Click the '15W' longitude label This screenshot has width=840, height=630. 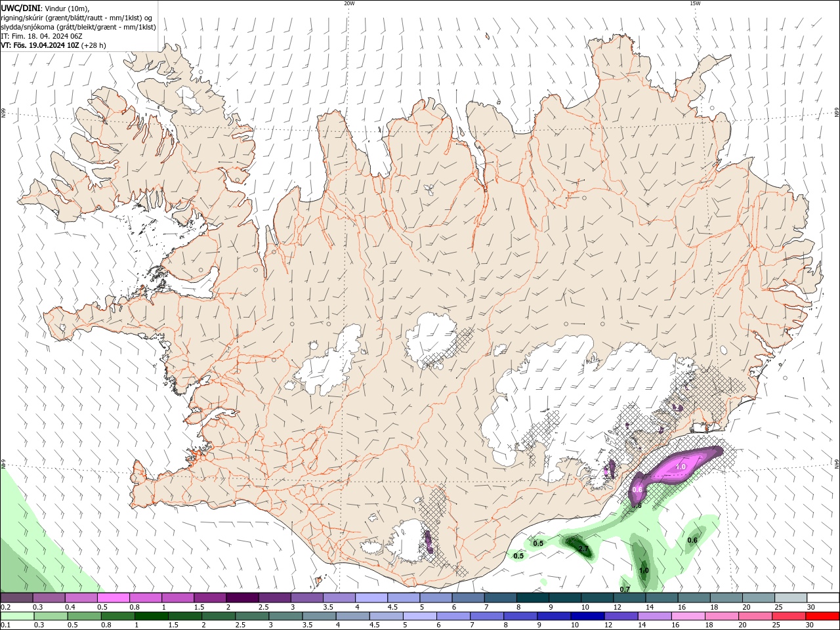pos(695,3)
